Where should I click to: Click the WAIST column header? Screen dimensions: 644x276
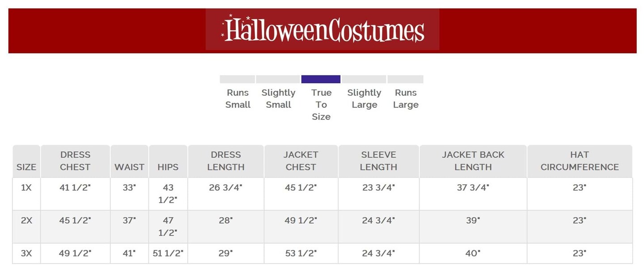click(x=129, y=167)
